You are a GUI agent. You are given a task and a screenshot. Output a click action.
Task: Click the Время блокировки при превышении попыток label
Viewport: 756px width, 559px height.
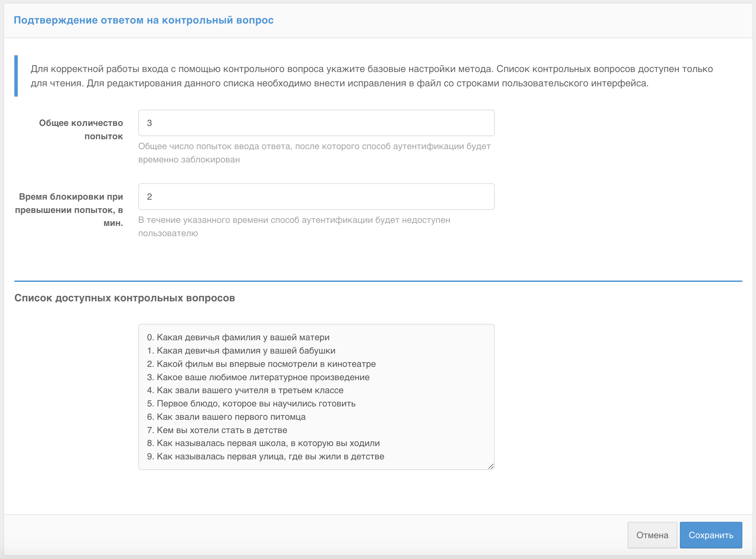click(x=69, y=210)
